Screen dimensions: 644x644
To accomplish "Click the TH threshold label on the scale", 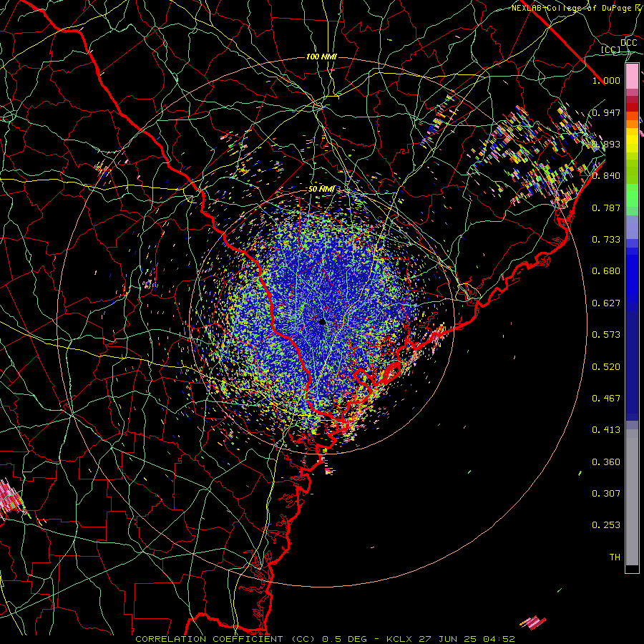I will (x=615, y=557).
